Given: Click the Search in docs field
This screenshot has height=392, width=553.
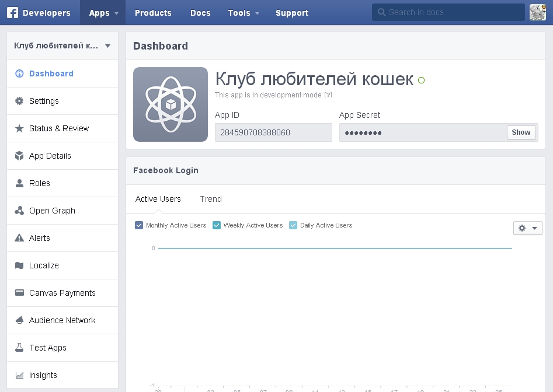Looking at the screenshot, I should click(448, 12).
